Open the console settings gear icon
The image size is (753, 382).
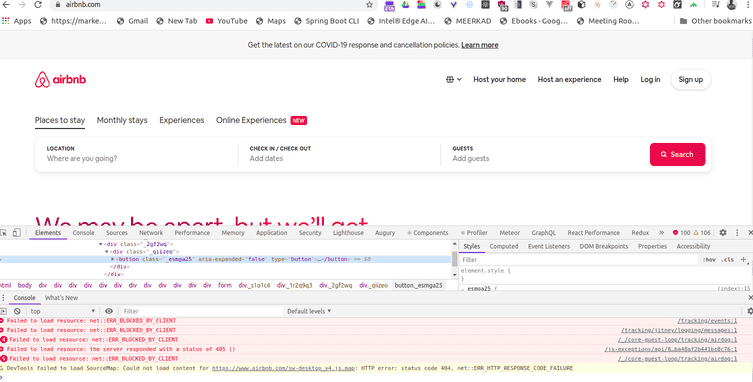tap(750, 311)
